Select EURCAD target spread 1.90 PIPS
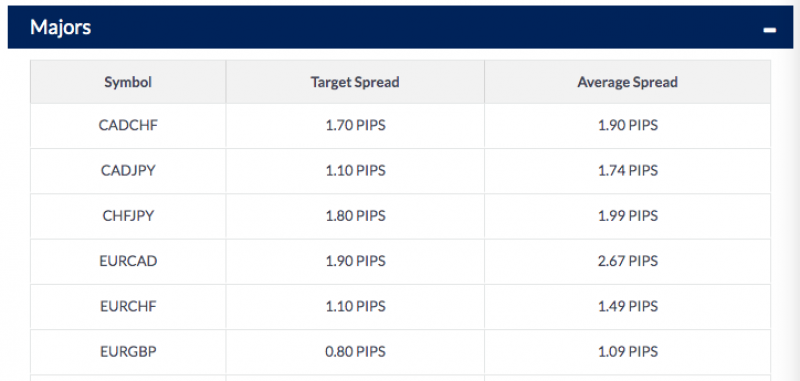The height and width of the screenshot is (381, 800). coord(356,261)
